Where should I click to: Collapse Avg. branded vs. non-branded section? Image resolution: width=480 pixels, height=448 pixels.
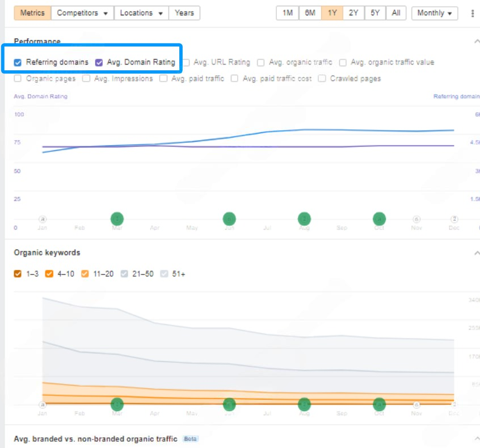coord(477,439)
